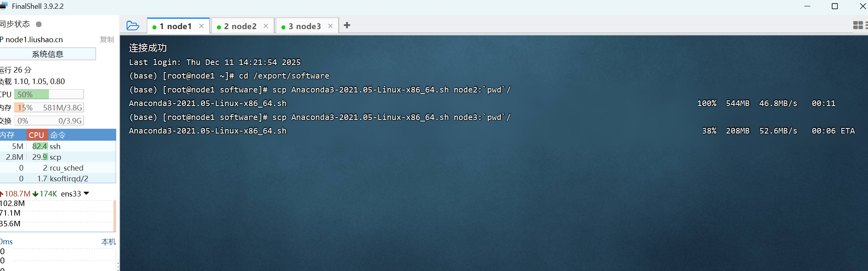The width and height of the screenshot is (868, 271).
Task: Add a new connection tab
Action: (347, 25)
